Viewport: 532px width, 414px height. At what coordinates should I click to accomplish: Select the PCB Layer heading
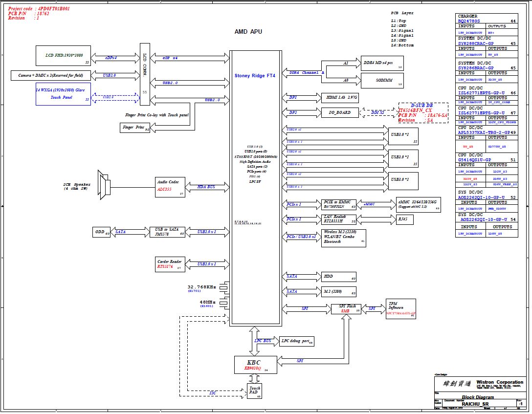coord(402,13)
